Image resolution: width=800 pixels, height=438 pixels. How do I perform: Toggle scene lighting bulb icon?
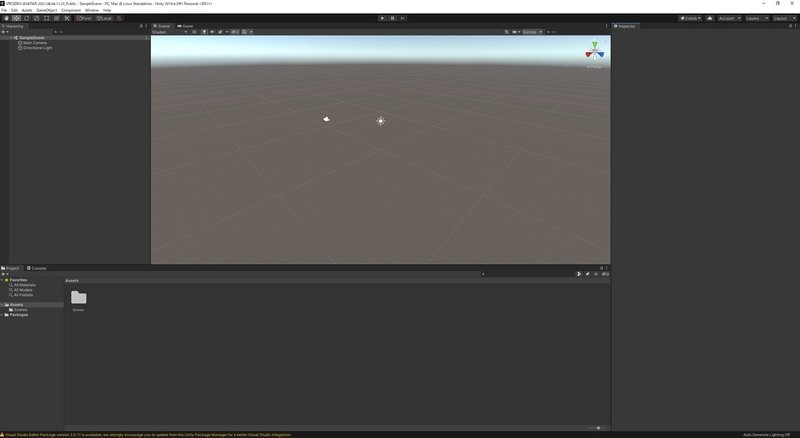point(204,32)
